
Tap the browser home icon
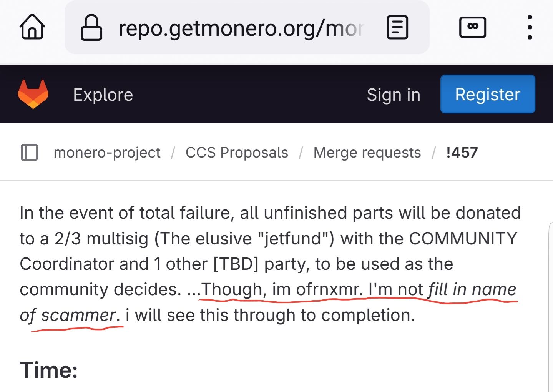(32, 27)
